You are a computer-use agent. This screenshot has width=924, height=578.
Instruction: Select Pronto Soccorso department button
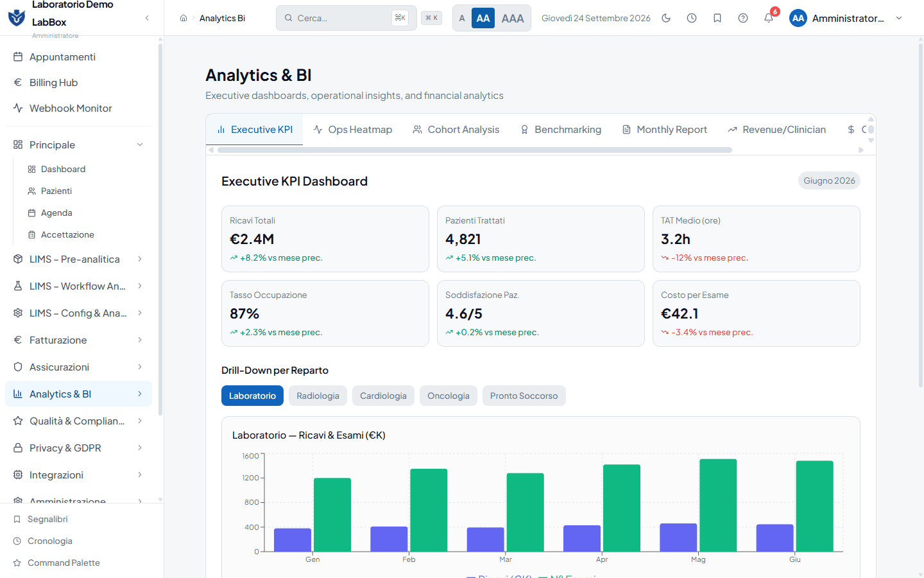coord(524,396)
